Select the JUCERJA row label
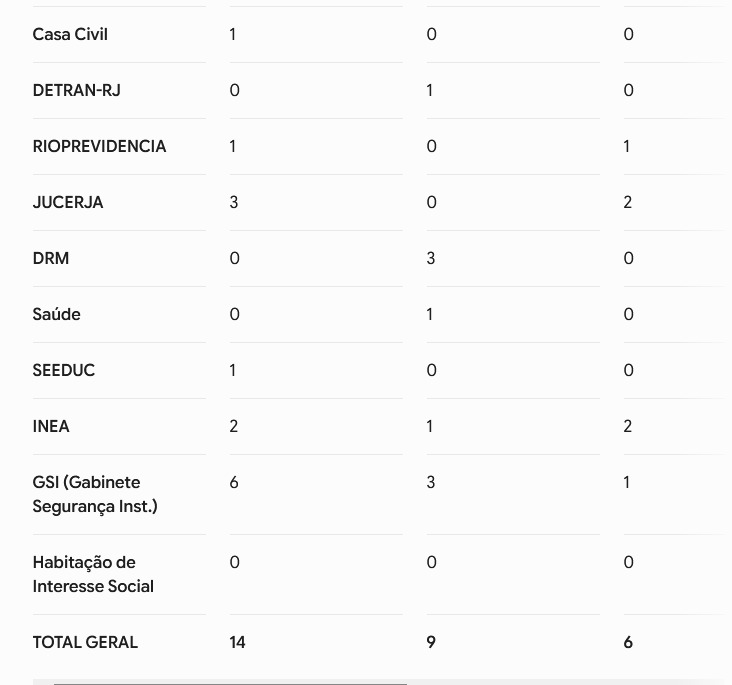Screen dimensions: 732x685 tap(68, 202)
